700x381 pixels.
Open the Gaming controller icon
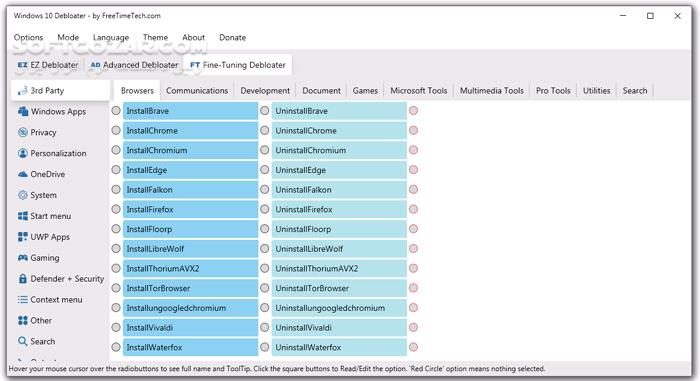pos(23,258)
